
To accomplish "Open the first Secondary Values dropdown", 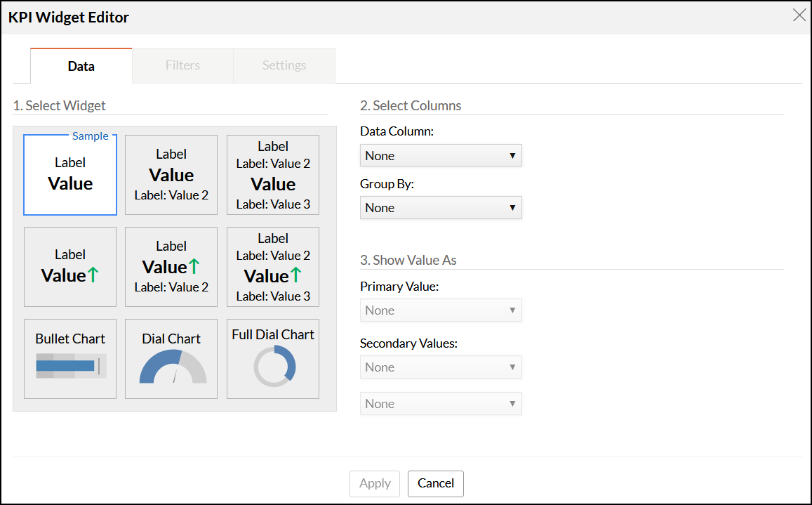I will [x=441, y=367].
